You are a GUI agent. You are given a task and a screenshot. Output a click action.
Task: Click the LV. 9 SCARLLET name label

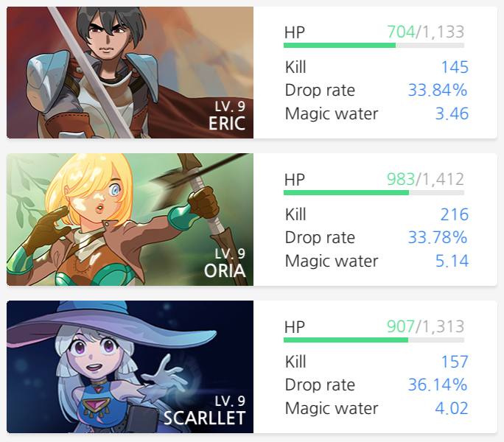205,410
